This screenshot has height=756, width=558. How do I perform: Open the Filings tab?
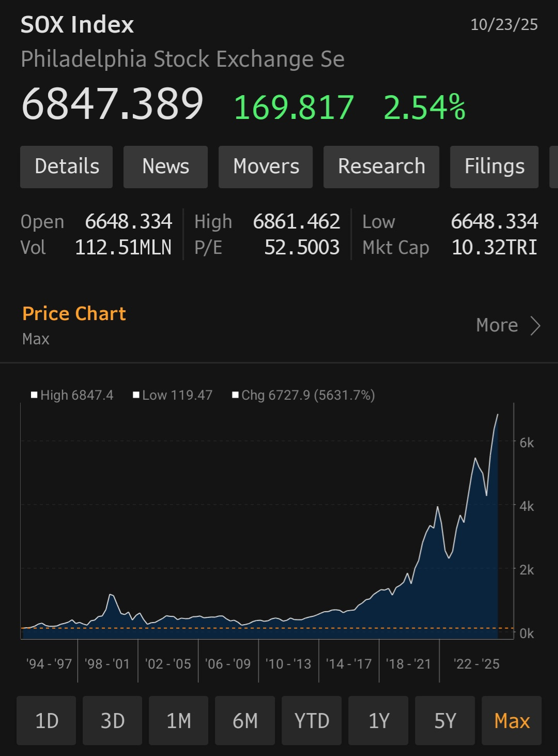[x=494, y=167]
